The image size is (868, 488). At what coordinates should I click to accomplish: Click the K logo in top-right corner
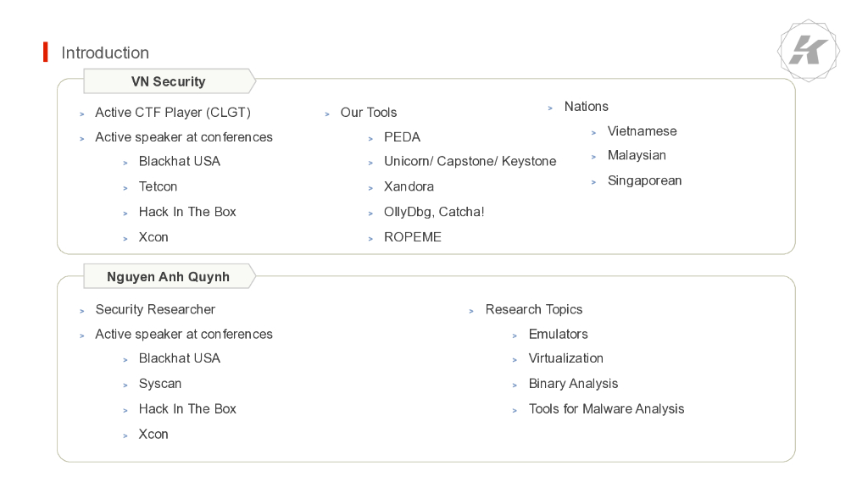point(808,52)
